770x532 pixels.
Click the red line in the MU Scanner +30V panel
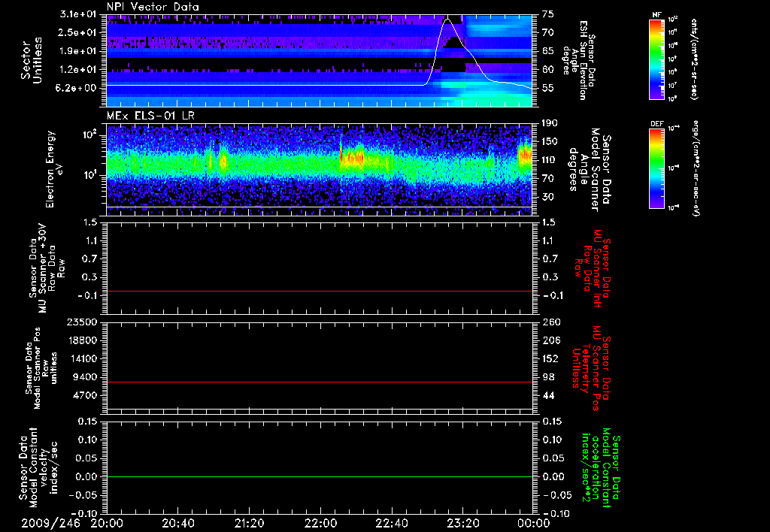(320, 291)
